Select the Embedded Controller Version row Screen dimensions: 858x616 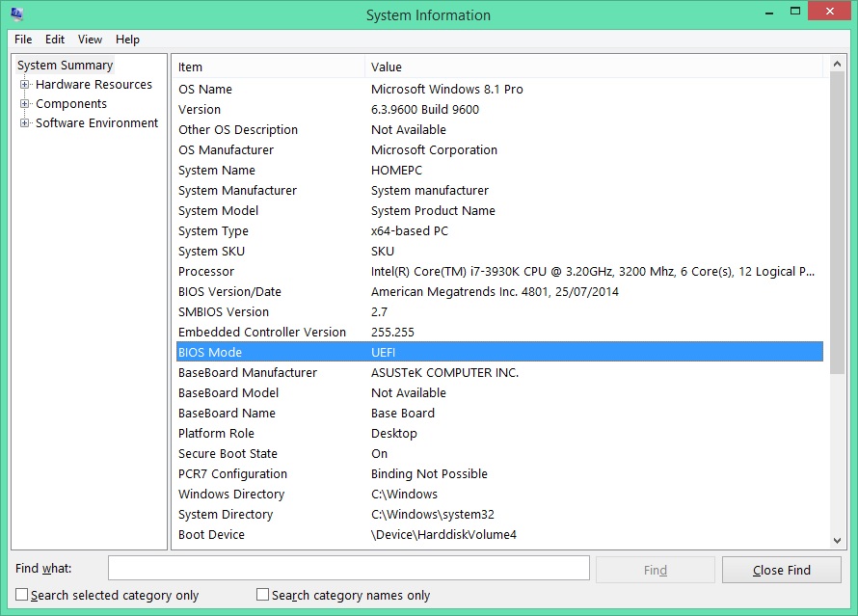(x=499, y=332)
